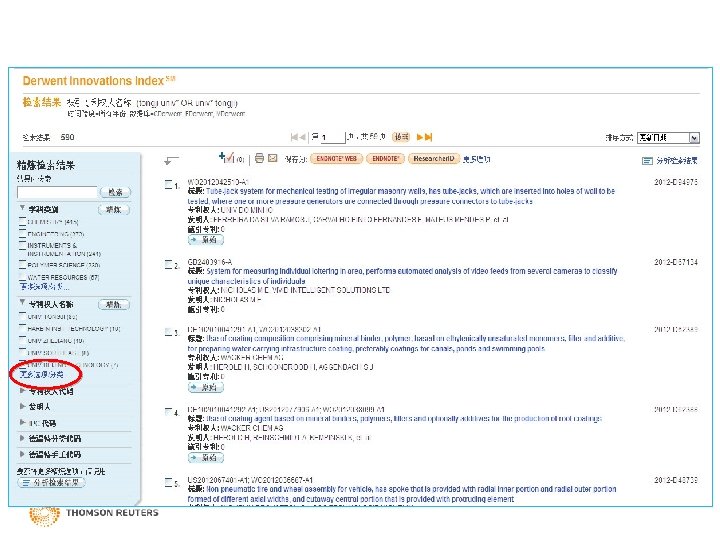Open more assignee options link (circled)
This screenshot has width=720, height=540.
[42, 375]
